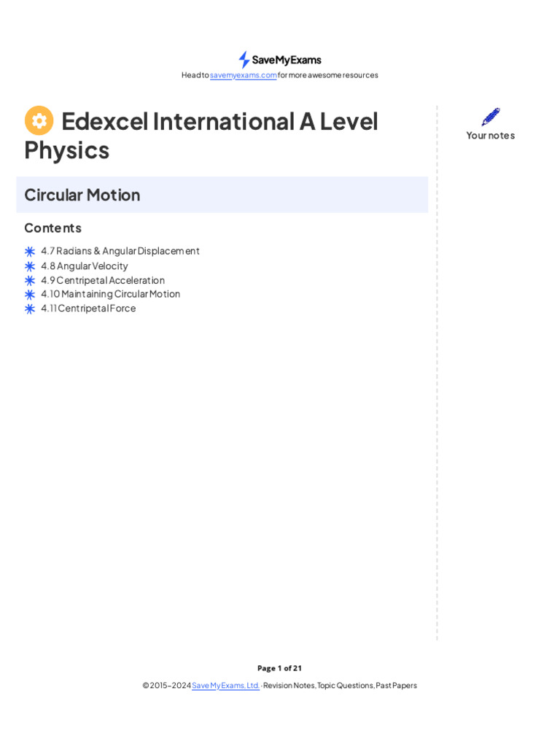This screenshot has height=747, width=560.
Task: Click the Your notes label
Action: coord(491,136)
